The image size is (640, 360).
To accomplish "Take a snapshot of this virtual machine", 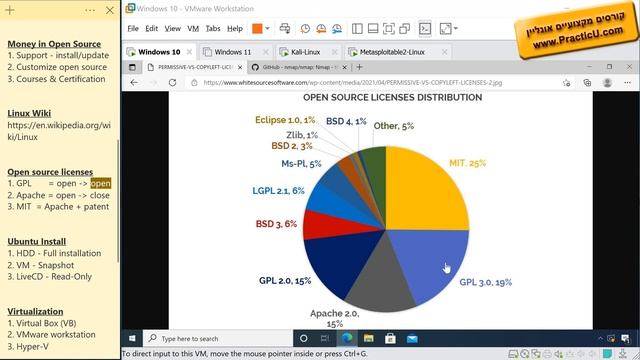I will [x=305, y=29].
